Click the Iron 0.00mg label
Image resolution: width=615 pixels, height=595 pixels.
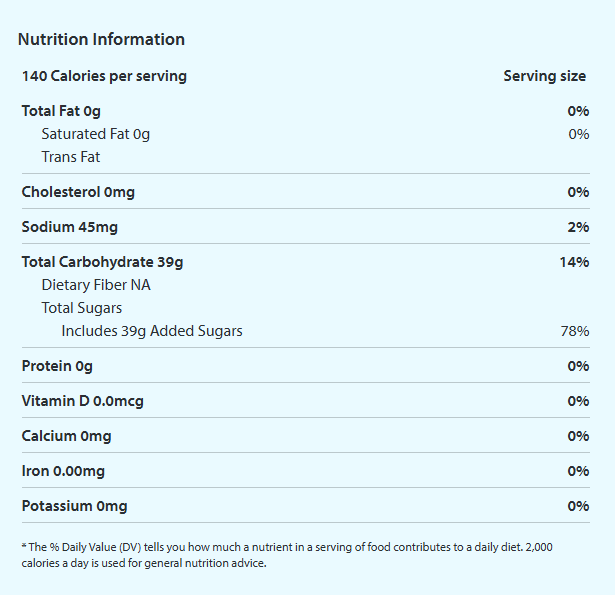click(x=63, y=471)
